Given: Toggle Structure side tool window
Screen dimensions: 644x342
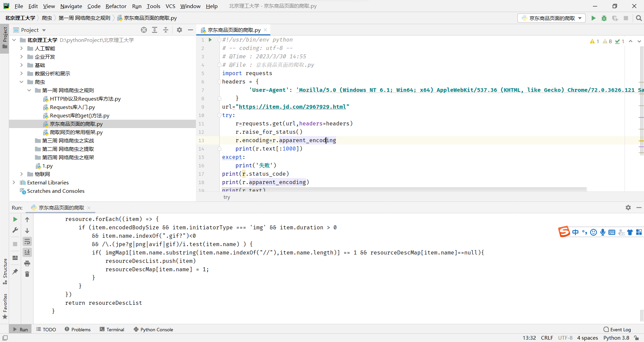Looking at the screenshot, I should click(x=5, y=271).
